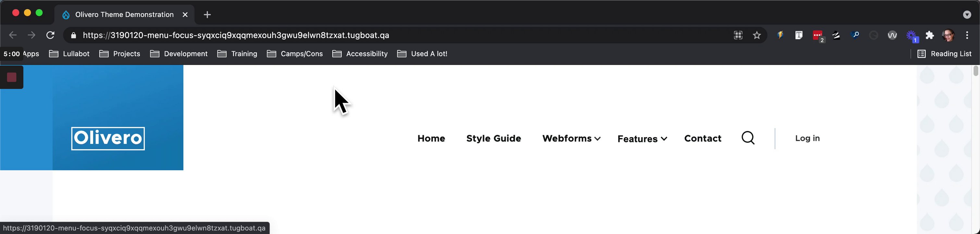Screen dimensions: 980x234
Task: Reload the page with the refresh icon
Action: point(50,35)
